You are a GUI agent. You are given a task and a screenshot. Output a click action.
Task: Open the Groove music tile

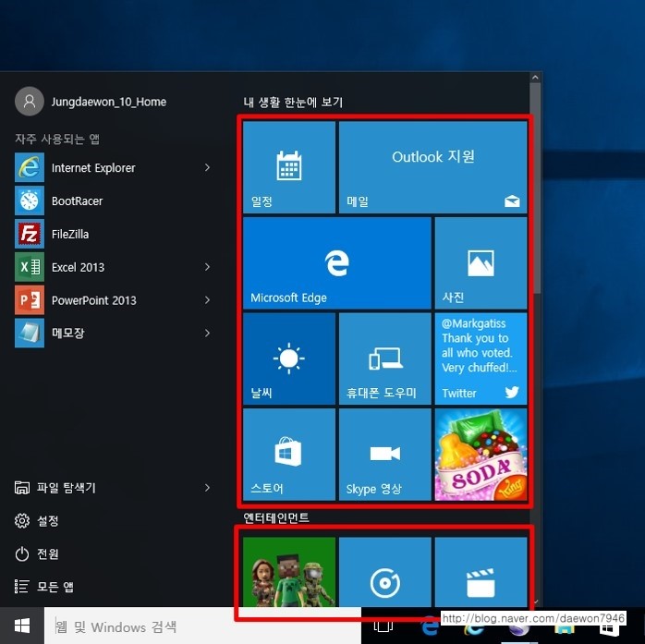[385, 572]
